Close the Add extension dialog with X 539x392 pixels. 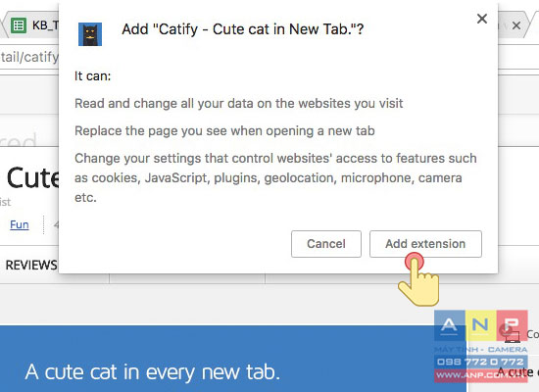pos(482,19)
